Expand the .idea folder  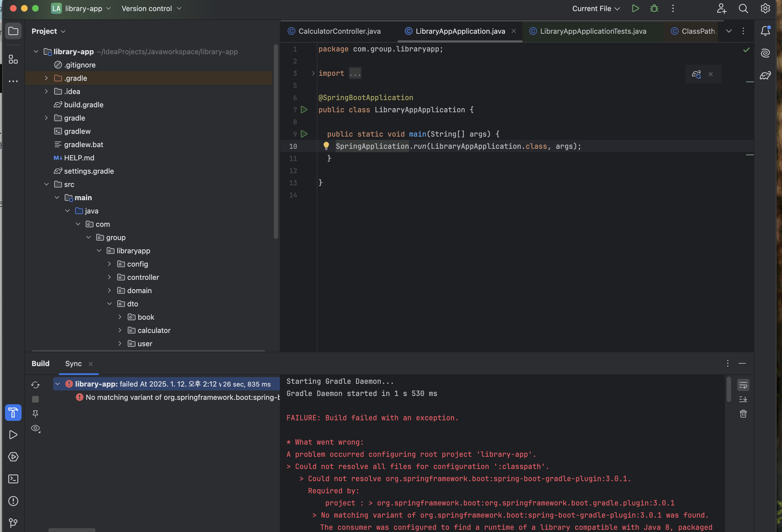(x=46, y=91)
